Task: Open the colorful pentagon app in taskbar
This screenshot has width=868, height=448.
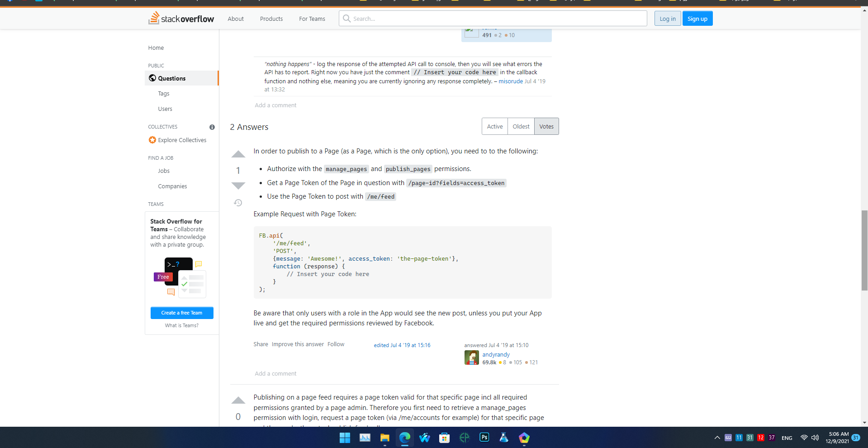Action: pos(524,438)
